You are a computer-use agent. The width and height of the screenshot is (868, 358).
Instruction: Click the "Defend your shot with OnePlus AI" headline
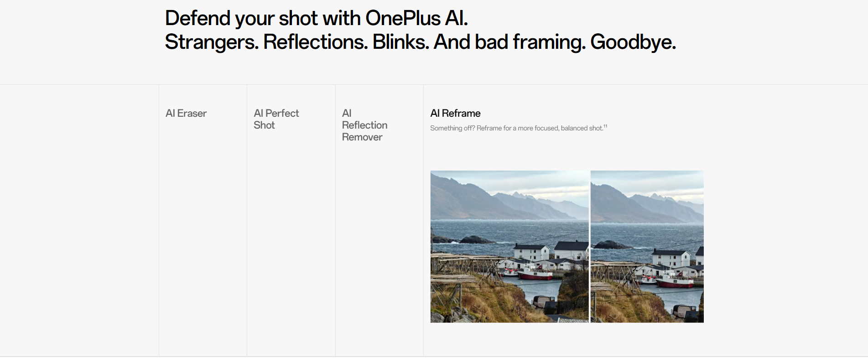[316, 19]
